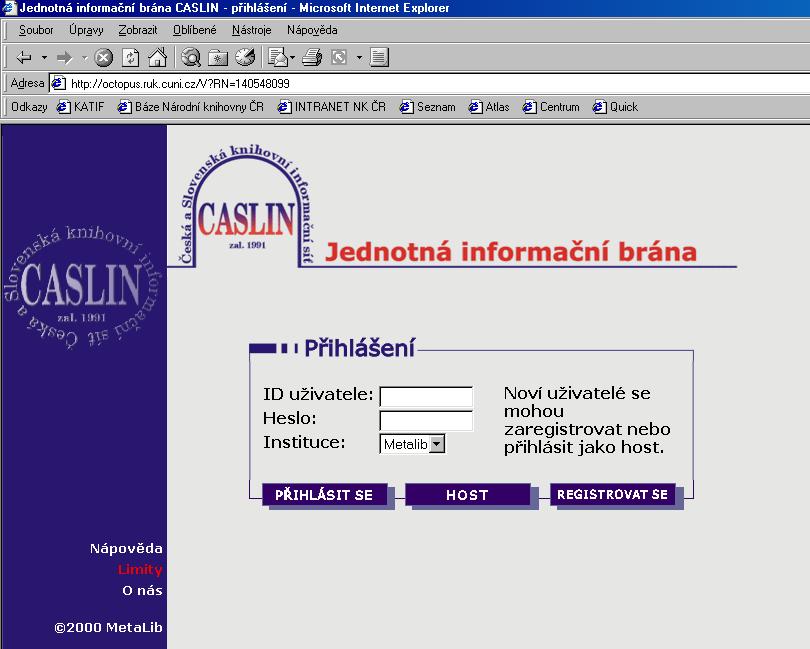Click the Odkazy links bar label

tap(29, 107)
